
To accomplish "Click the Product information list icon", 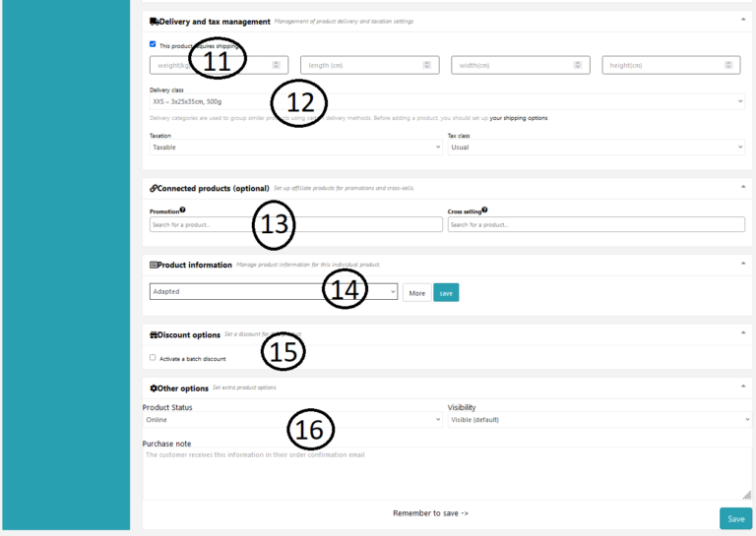I will [x=154, y=265].
